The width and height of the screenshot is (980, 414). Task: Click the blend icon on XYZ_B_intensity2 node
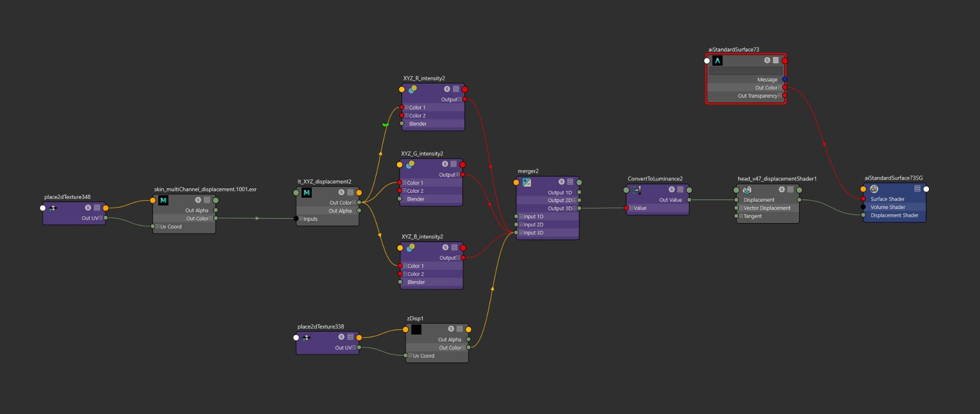tap(411, 248)
